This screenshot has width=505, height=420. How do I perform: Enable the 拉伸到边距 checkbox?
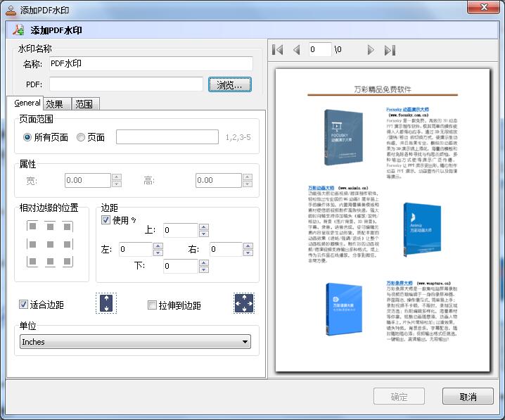click(152, 305)
